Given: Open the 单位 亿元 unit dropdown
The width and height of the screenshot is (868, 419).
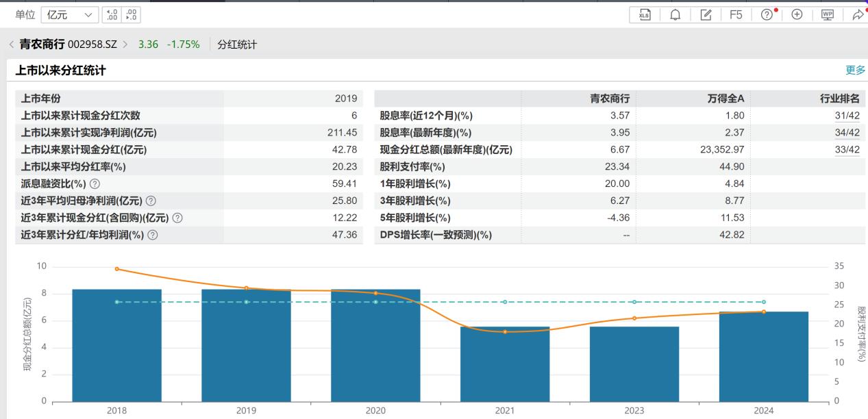Looking at the screenshot, I should (x=70, y=14).
